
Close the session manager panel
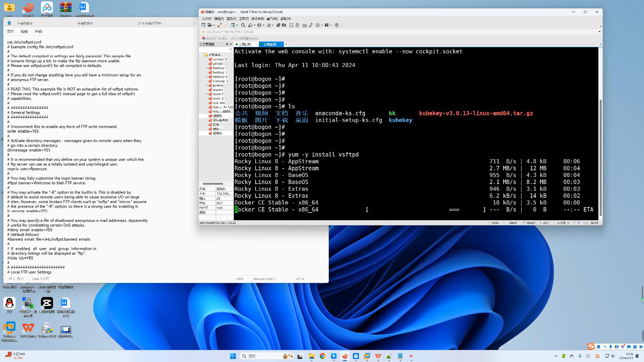pyautogui.click(x=231, y=44)
